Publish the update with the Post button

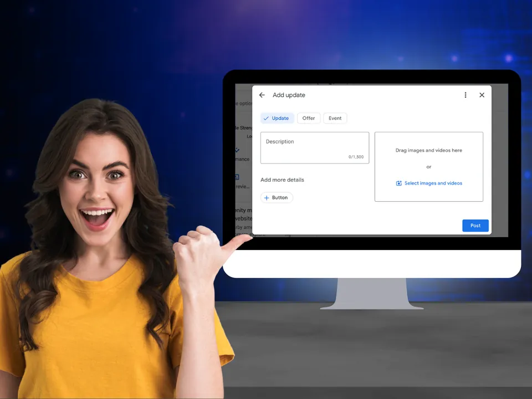475,226
